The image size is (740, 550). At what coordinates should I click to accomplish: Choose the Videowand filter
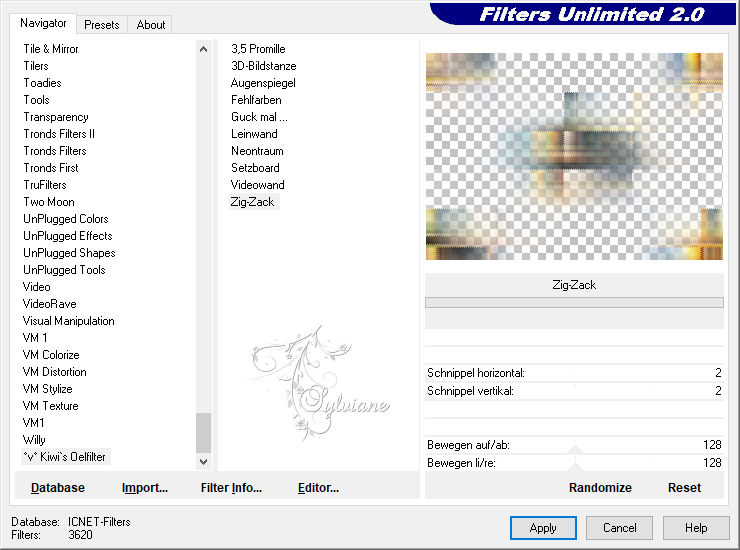pos(258,185)
